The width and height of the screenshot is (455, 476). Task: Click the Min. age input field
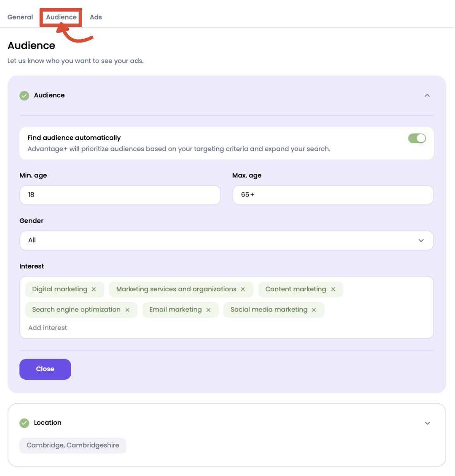tap(120, 195)
